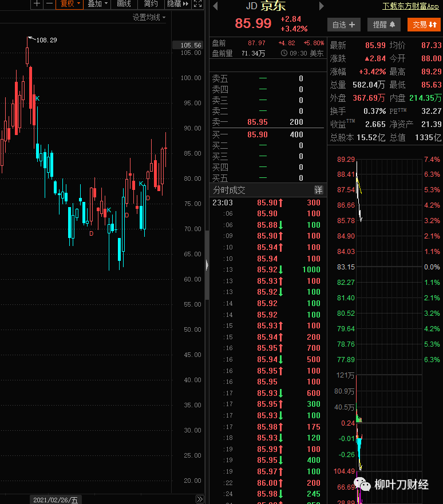The image size is (443, 504).
Task: Click the 2021/02/26 date label
Action: (56, 500)
